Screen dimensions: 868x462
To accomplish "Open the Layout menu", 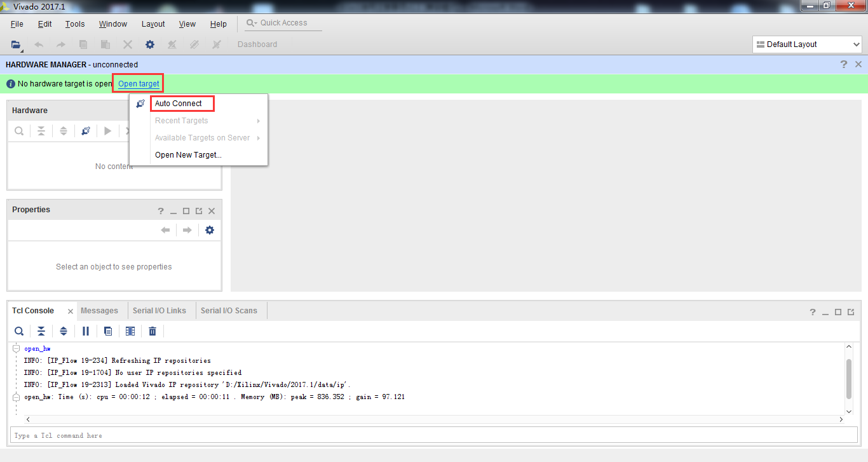I will (x=153, y=24).
